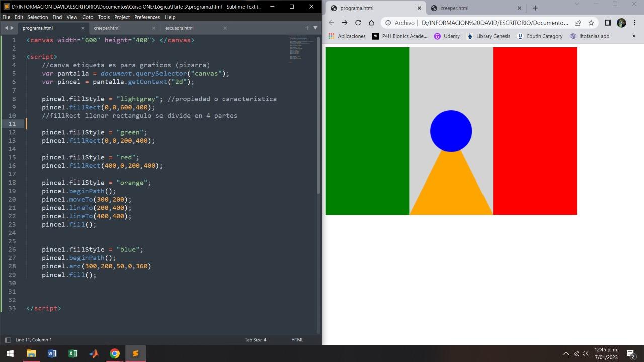
Task: Open the Preferences menu
Action: (147, 17)
